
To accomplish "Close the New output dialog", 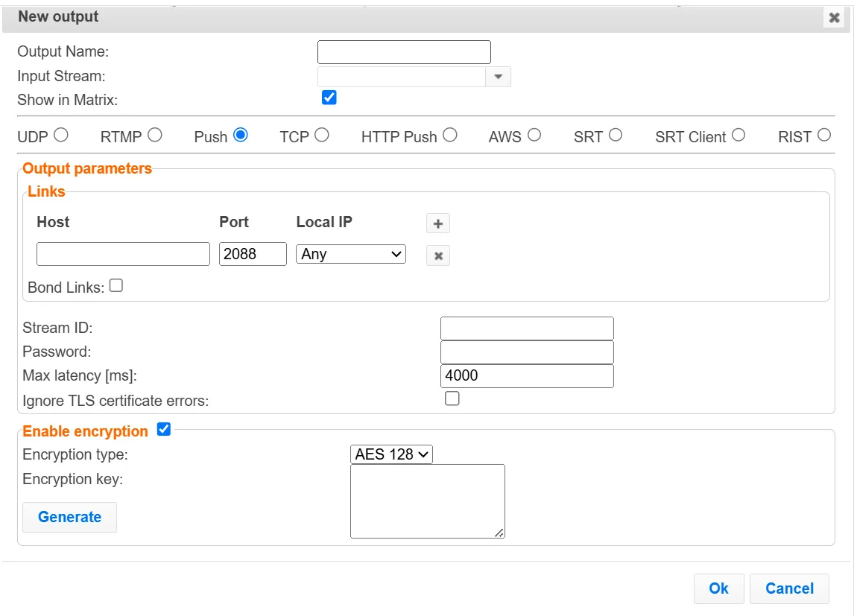I will tap(834, 18).
